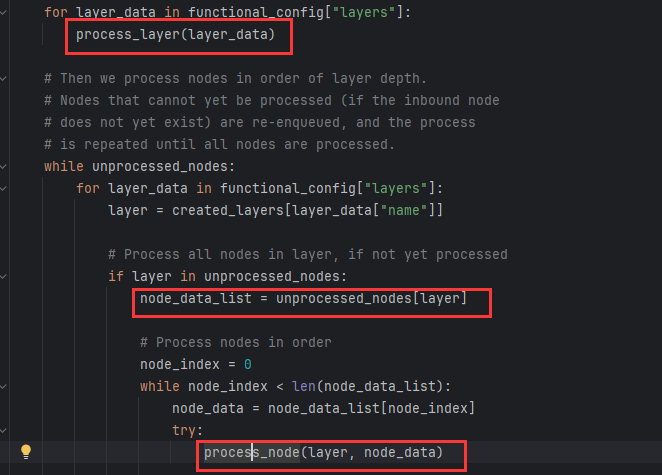This screenshot has width=662, height=475.
Task: Click 'while' keyword on node_index loop line
Action: [x=160, y=387]
